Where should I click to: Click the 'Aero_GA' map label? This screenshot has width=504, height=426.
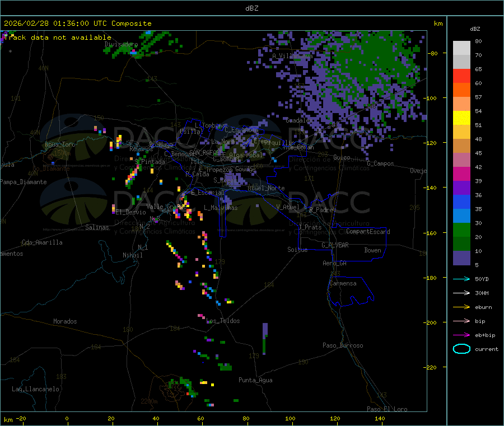335,263
